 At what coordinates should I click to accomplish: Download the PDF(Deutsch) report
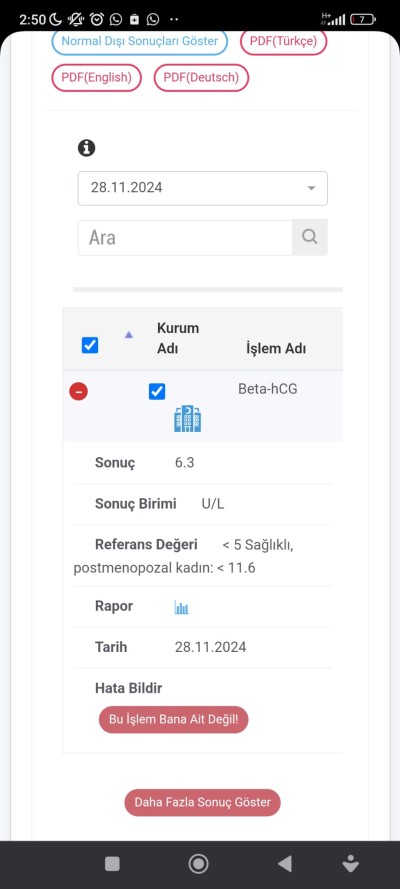click(x=201, y=78)
